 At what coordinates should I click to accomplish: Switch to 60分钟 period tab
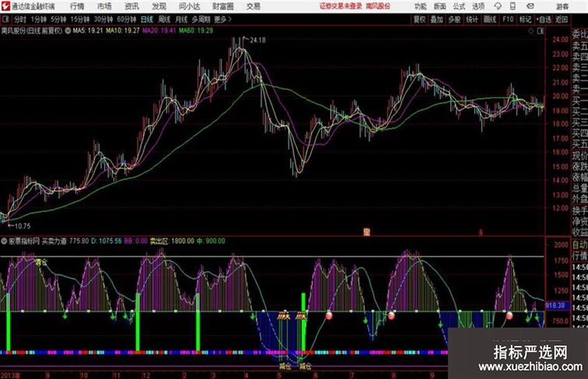coord(126,19)
